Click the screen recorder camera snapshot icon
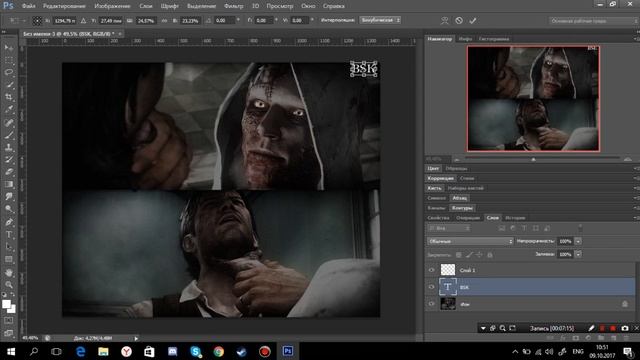Image resolution: width=640 pixels, height=360 pixels. point(625,328)
